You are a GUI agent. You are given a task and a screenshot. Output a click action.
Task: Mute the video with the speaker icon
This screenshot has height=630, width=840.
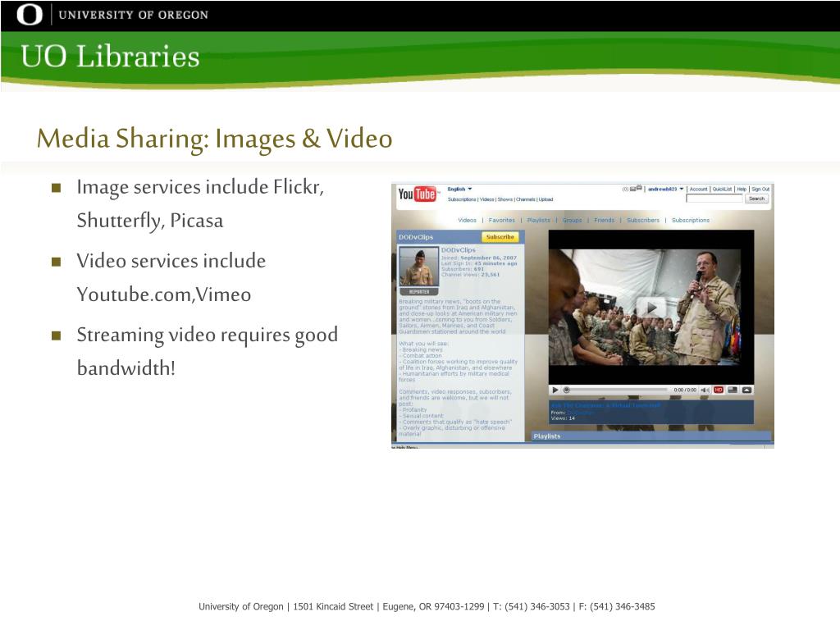tap(705, 390)
